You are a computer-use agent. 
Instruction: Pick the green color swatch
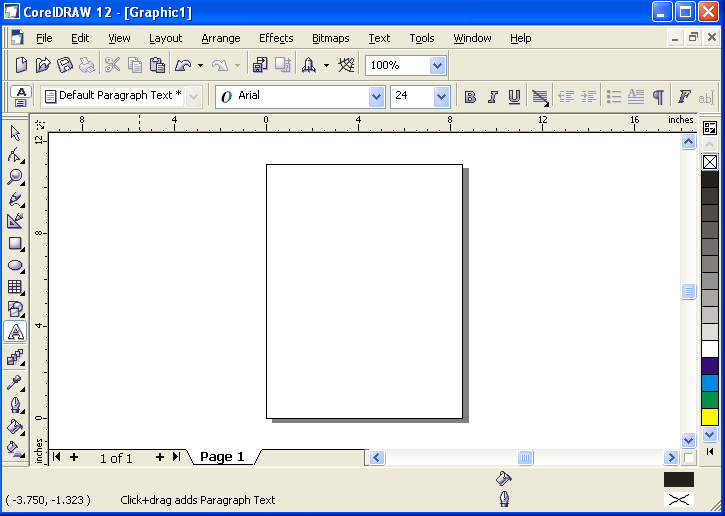710,400
